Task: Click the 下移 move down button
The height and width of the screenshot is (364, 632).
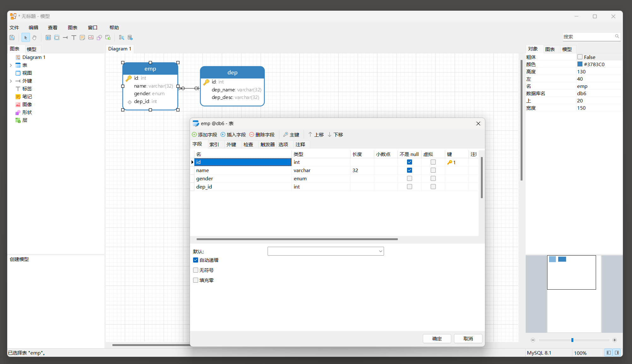Action: [x=335, y=135]
